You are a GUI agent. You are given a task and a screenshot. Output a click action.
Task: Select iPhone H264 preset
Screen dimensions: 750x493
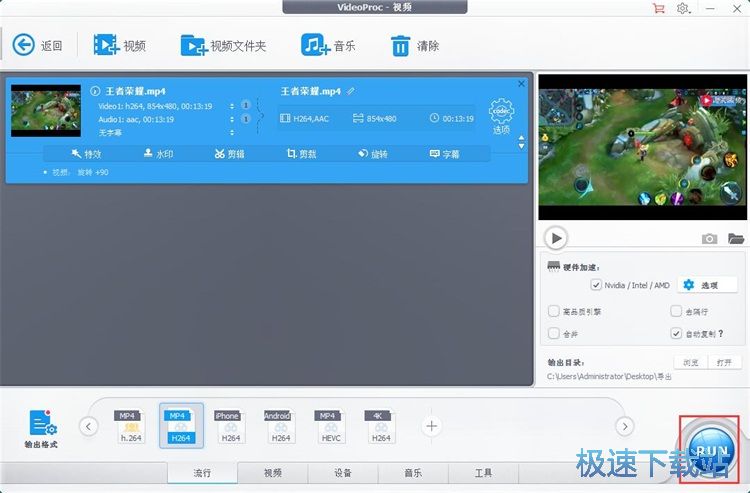[x=231, y=426]
